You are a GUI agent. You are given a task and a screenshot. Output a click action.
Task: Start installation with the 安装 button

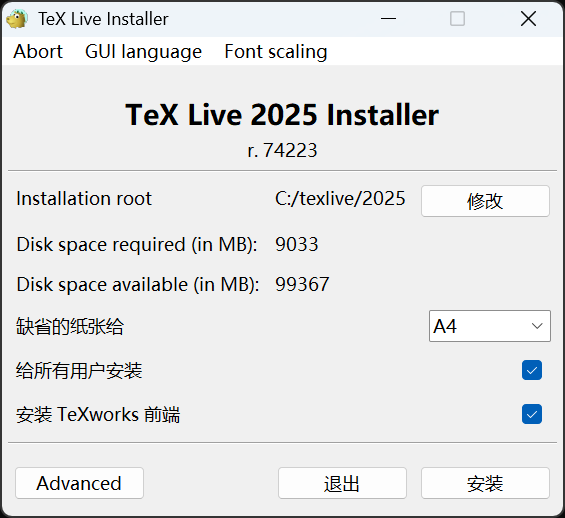[x=485, y=483]
